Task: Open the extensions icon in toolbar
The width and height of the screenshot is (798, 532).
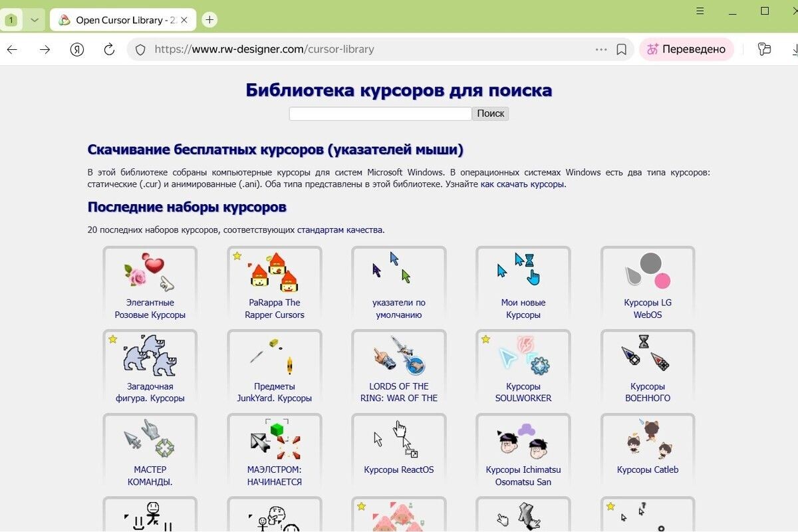Action: pyautogui.click(x=764, y=49)
